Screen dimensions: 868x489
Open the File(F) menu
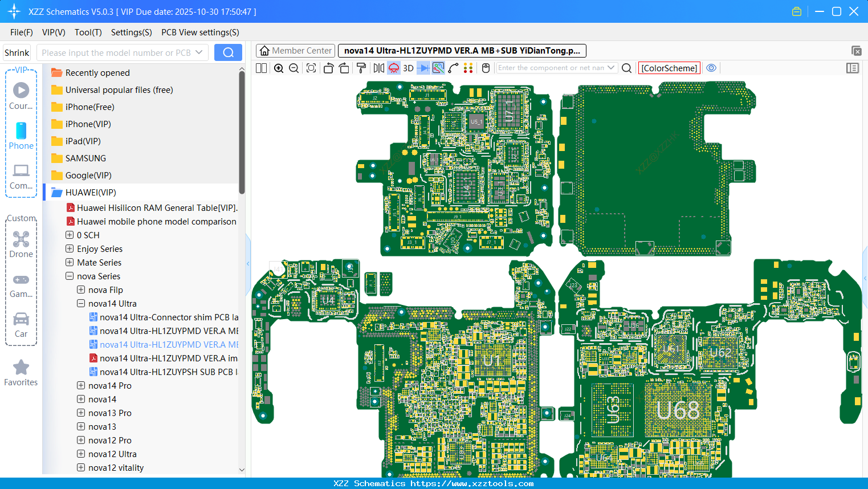click(x=22, y=32)
